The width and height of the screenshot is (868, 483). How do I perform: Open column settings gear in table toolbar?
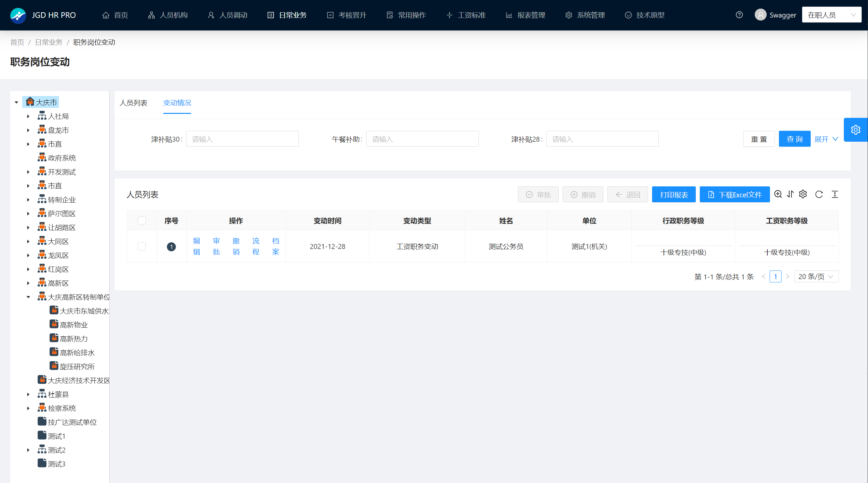coord(803,194)
